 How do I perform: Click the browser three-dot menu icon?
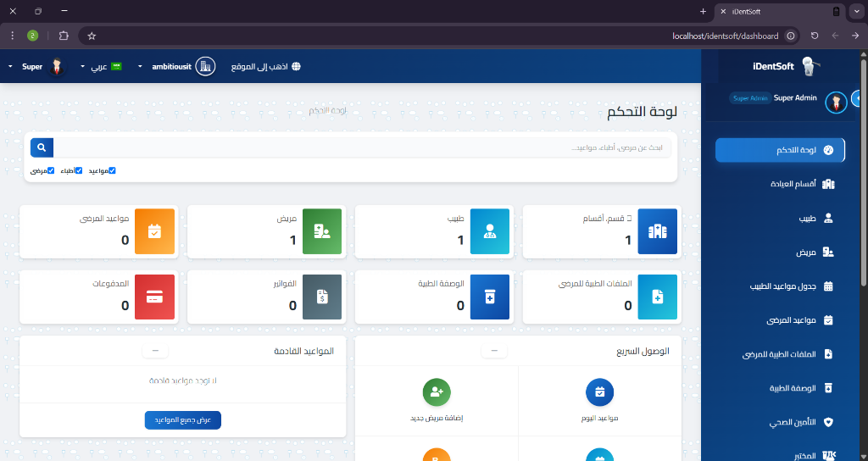[12, 36]
